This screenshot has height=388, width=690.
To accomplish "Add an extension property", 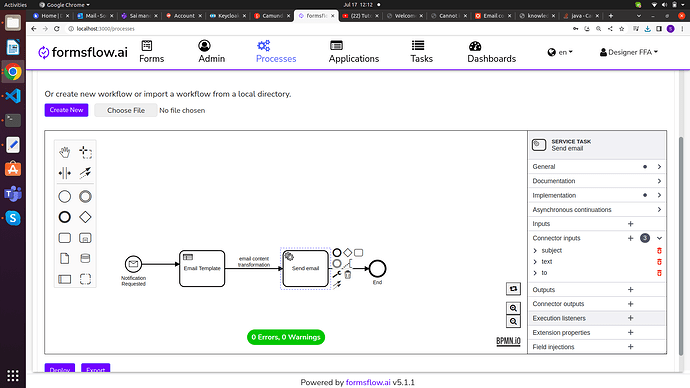I will [x=630, y=333].
